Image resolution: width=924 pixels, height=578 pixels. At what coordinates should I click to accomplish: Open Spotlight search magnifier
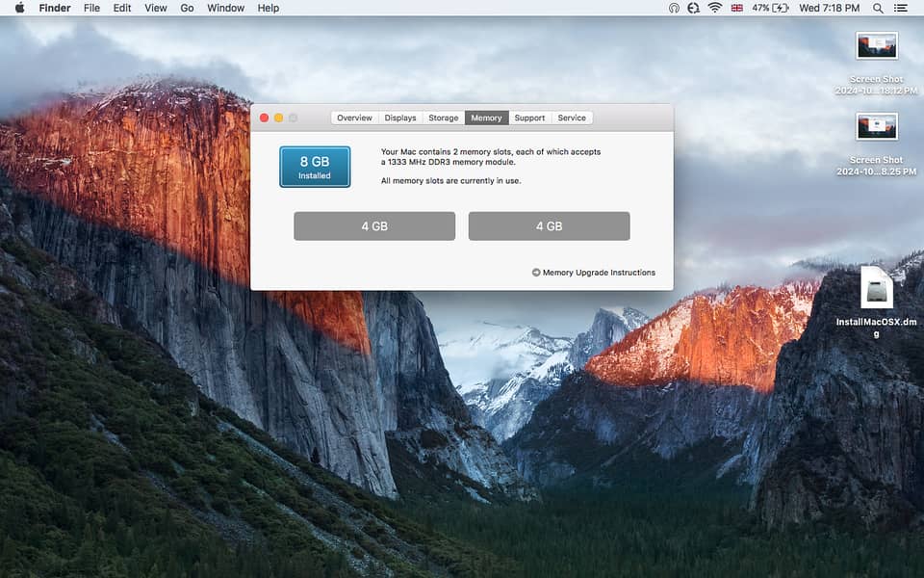tap(878, 8)
